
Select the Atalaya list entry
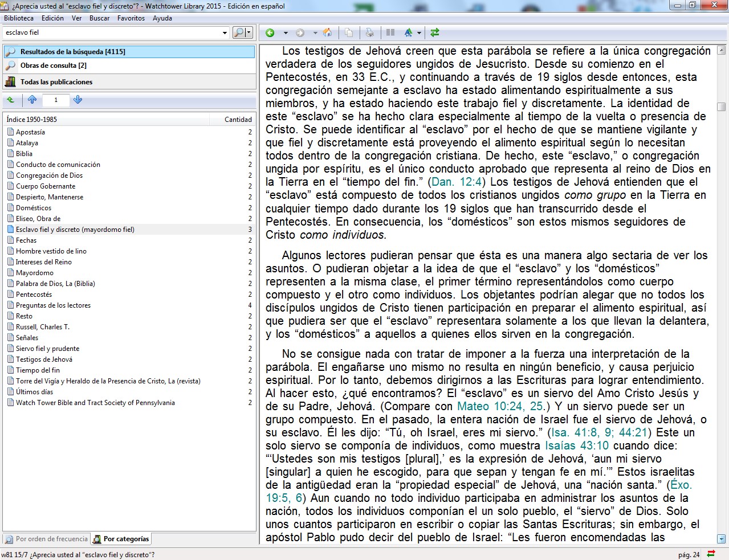coord(129,143)
